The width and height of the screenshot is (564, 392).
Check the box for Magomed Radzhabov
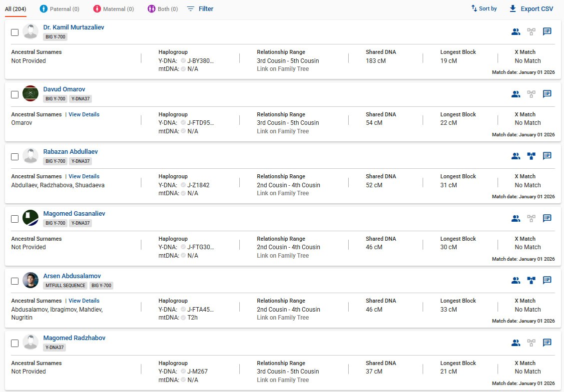point(15,343)
